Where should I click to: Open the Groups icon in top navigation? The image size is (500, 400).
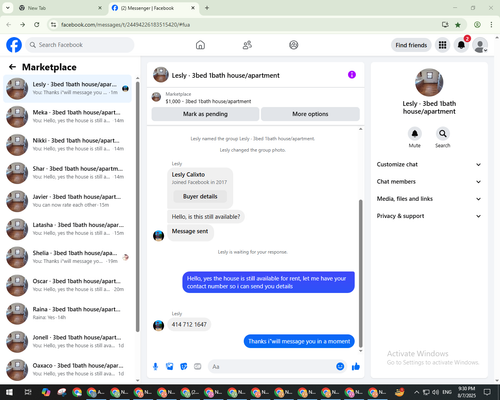point(294,45)
